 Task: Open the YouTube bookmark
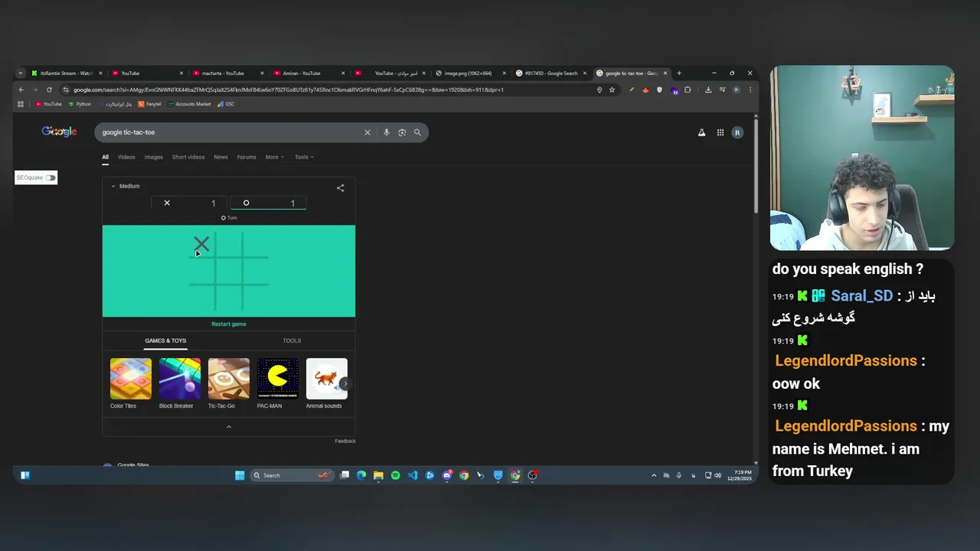pyautogui.click(x=48, y=104)
